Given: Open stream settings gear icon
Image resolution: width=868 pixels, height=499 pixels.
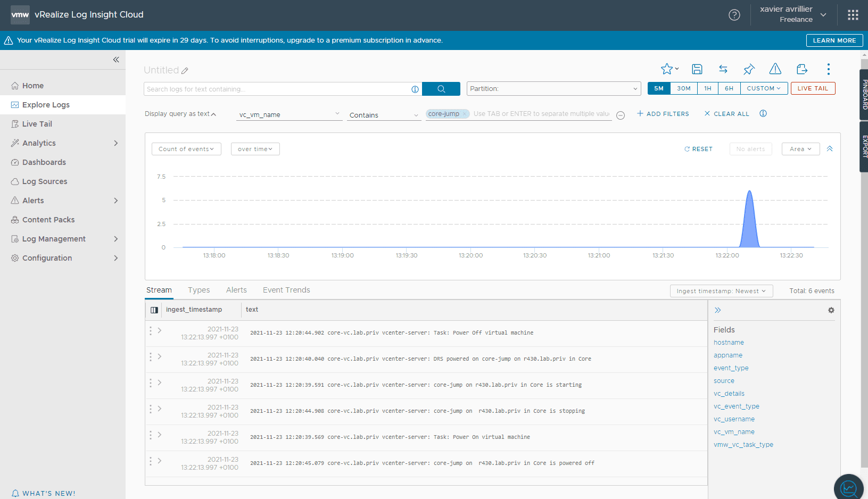Looking at the screenshot, I should pyautogui.click(x=831, y=310).
